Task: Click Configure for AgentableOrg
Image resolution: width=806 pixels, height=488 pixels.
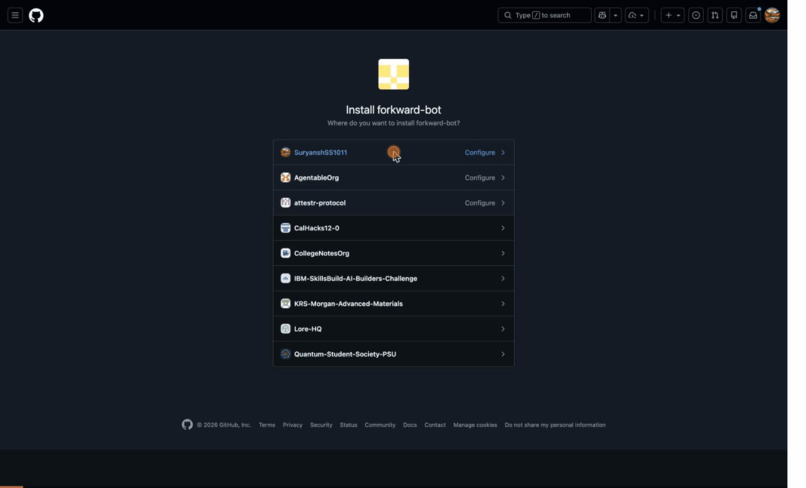Action: coord(480,177)
